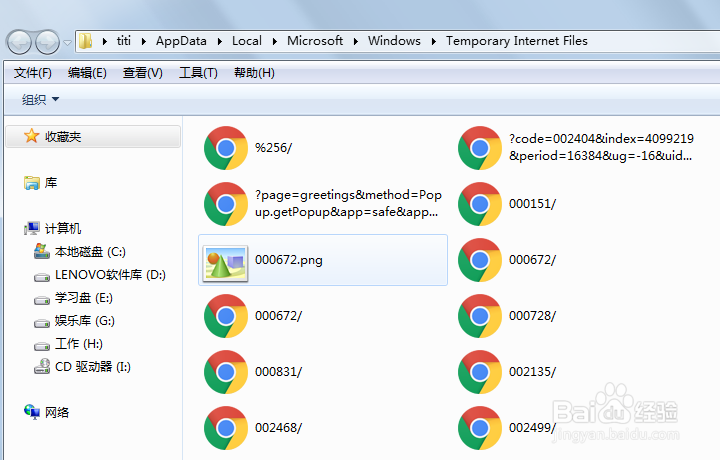Select the Chrome icon for %256/
Image resolution: width=720 pixels, height=460 pixels.
pyautogui.click(x=226, y=148)
